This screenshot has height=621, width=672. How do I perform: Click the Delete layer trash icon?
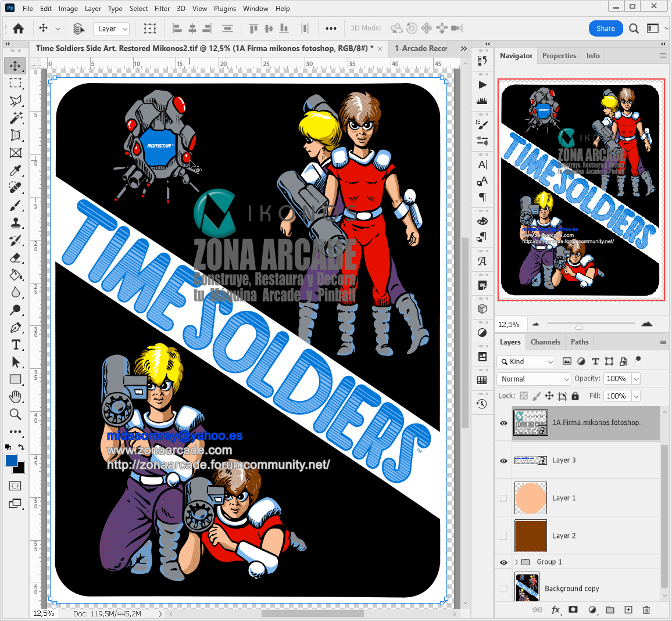(x=646, y=610)
